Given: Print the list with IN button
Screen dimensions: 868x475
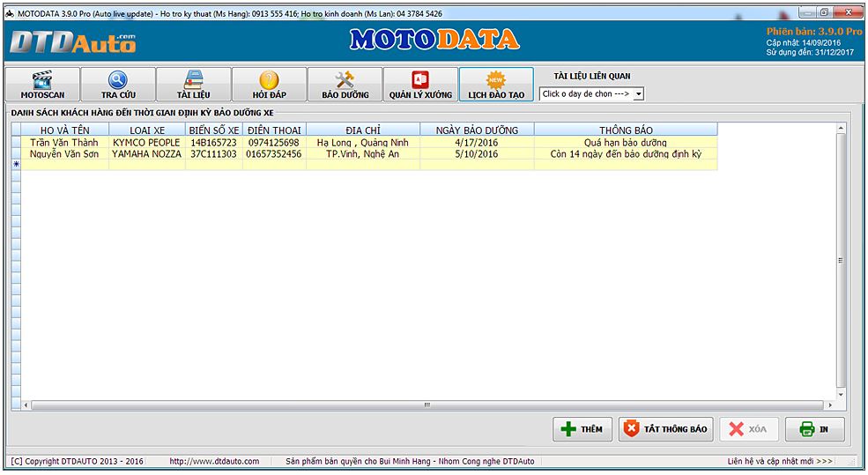Looking at the screenshot, I should click(815, 429).
